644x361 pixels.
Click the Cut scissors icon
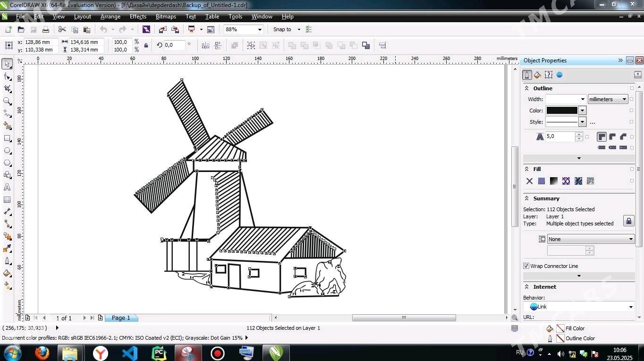tap(62, 29)
